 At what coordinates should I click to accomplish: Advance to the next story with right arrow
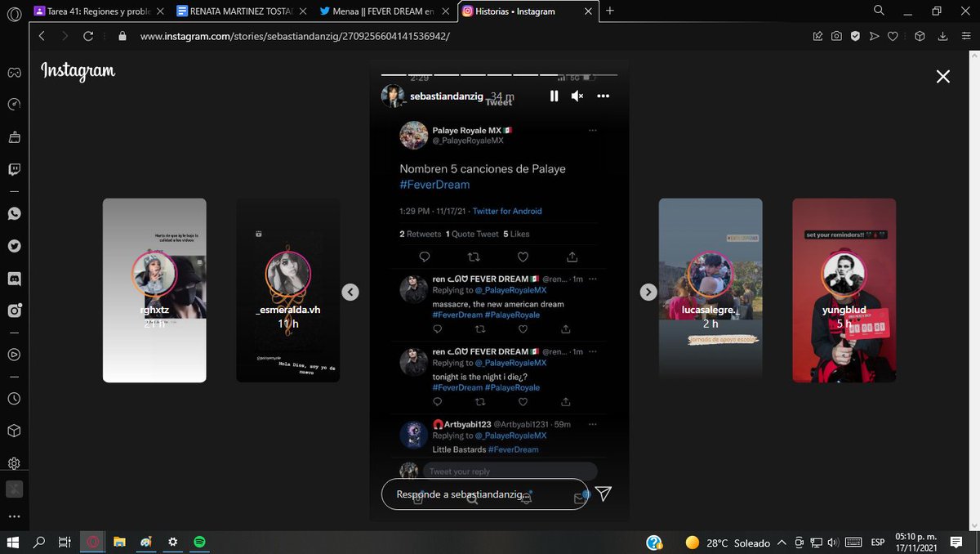[648, 292]
